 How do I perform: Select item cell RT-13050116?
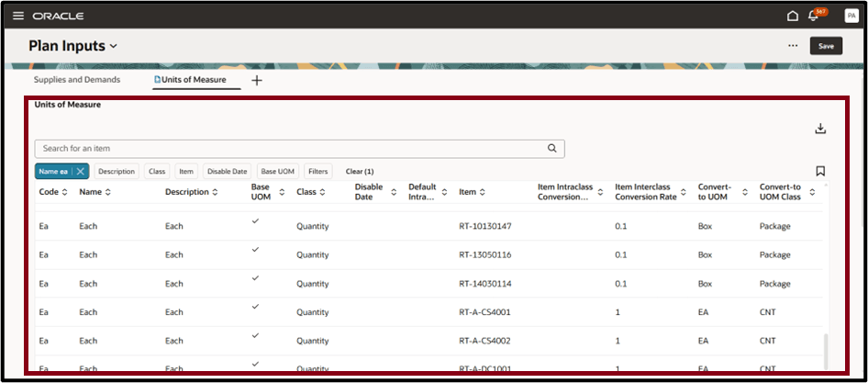point(485,255)
